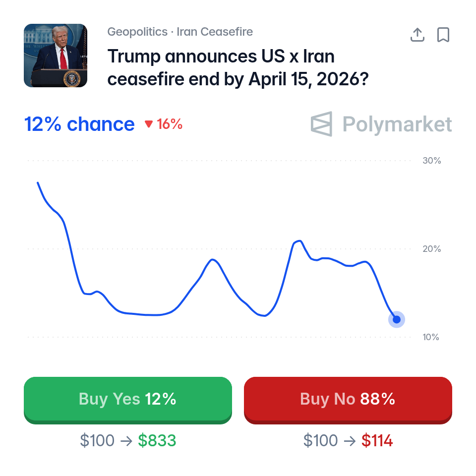This screenshot has height=476, width=476.
Task: Click the chart line's starting point near 30%
Action: [x=38, y=183]
